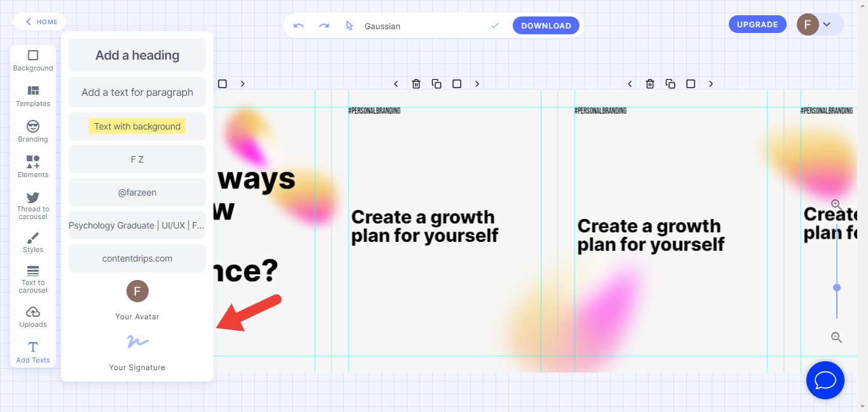This screenshot has height=412, width=868.
Task: Move second slide right with chevron
Action: 477,84
